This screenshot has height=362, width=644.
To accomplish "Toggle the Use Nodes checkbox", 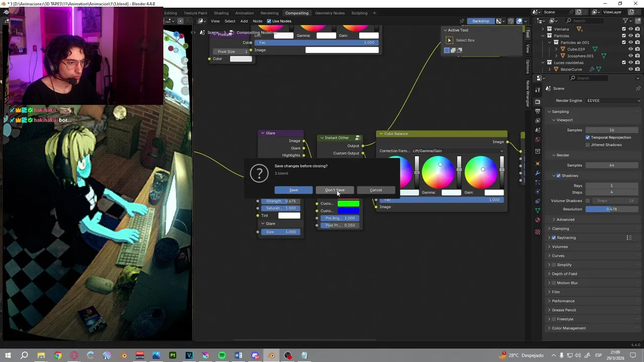I will click(x=269, y=21).
